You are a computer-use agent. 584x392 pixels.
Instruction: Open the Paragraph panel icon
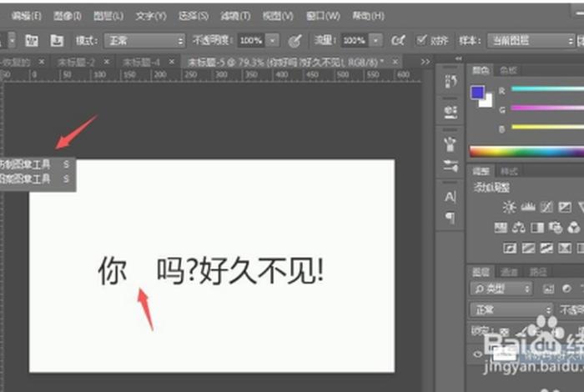tap(451, 218)
